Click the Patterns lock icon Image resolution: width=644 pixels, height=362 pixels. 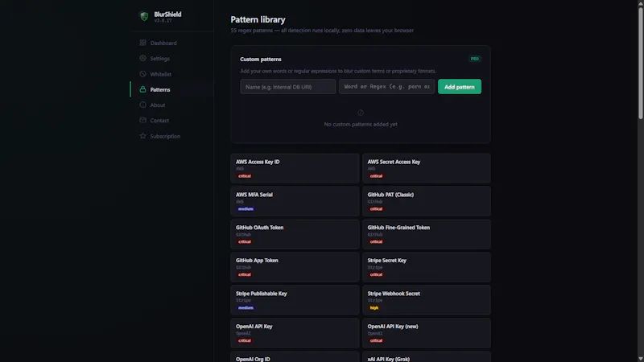[142, 89]
